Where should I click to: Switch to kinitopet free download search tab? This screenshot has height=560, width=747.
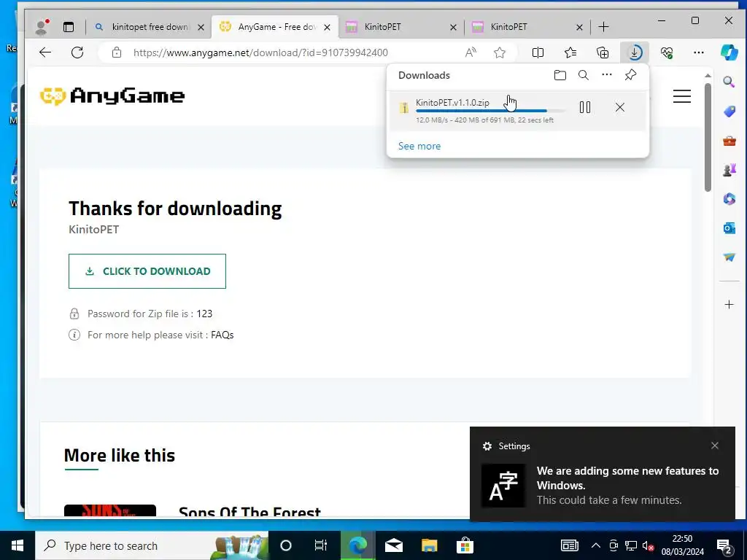(148, 27)
